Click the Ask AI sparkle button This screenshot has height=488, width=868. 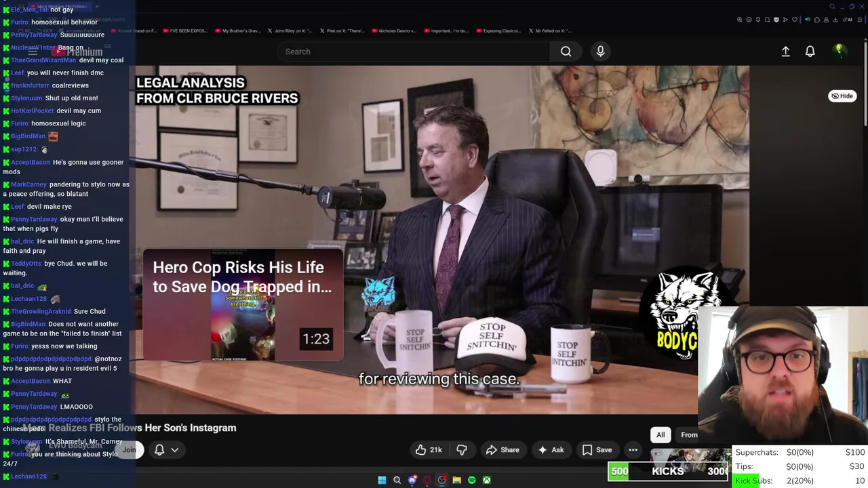click(x=551, y=450)
